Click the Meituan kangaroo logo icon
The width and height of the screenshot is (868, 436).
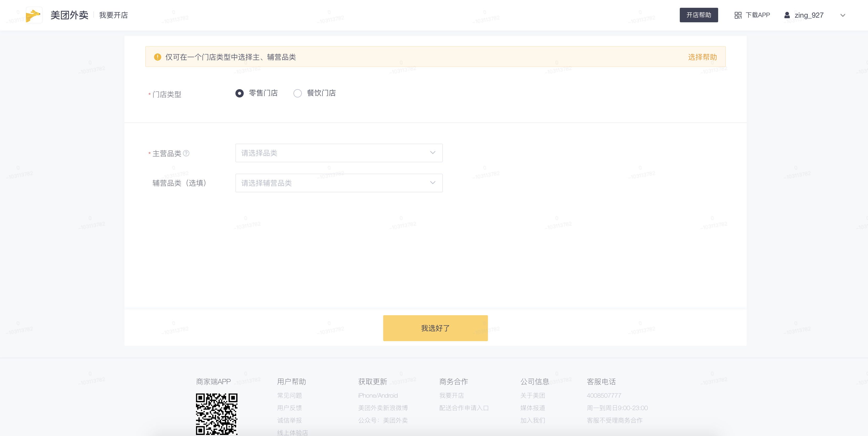tap(34, 15)
